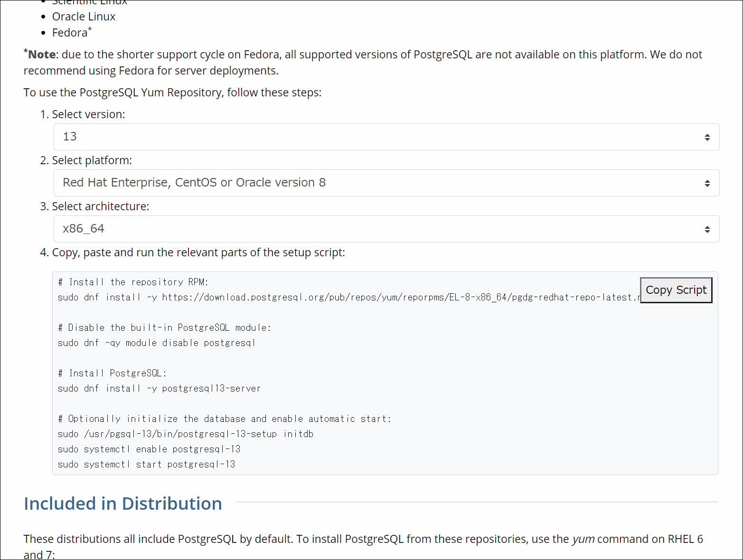Screen dimensions: 743x560
Task: Click the 'sudo systemctl enable postgresql-13' line
Action: (x=149, y=449)
